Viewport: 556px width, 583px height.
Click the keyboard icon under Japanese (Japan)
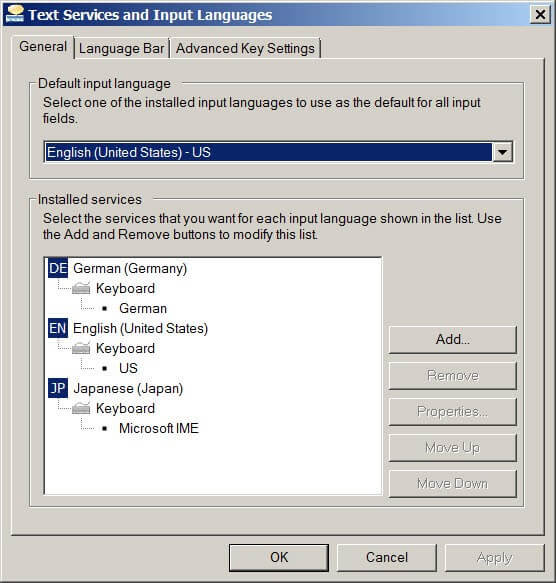[81, 408]
